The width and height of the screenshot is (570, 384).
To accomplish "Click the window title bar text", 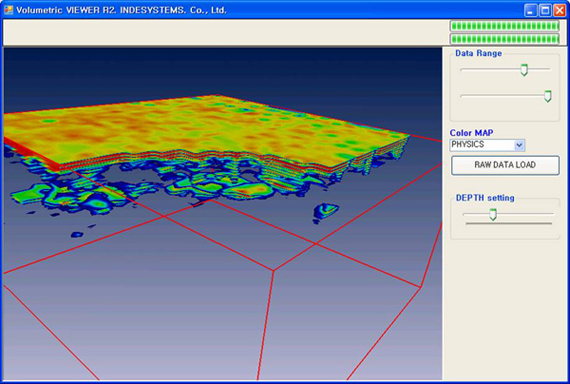I will (121, 10).
